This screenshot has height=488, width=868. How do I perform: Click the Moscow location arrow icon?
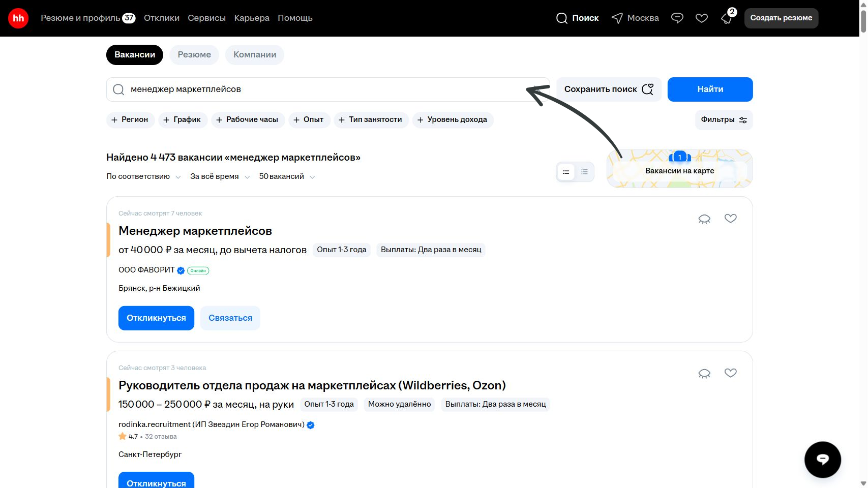617,18
